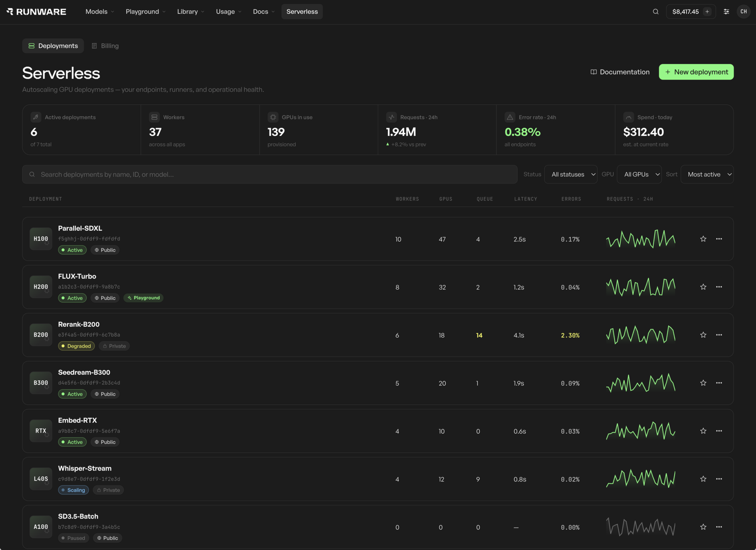Open the All GPUs filter dropdown
The width and height of the screenshot is (756, 550).
(639, 174)
